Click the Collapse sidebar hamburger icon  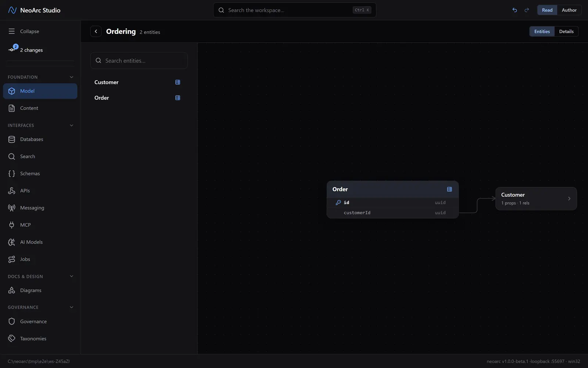coord(12,31)
